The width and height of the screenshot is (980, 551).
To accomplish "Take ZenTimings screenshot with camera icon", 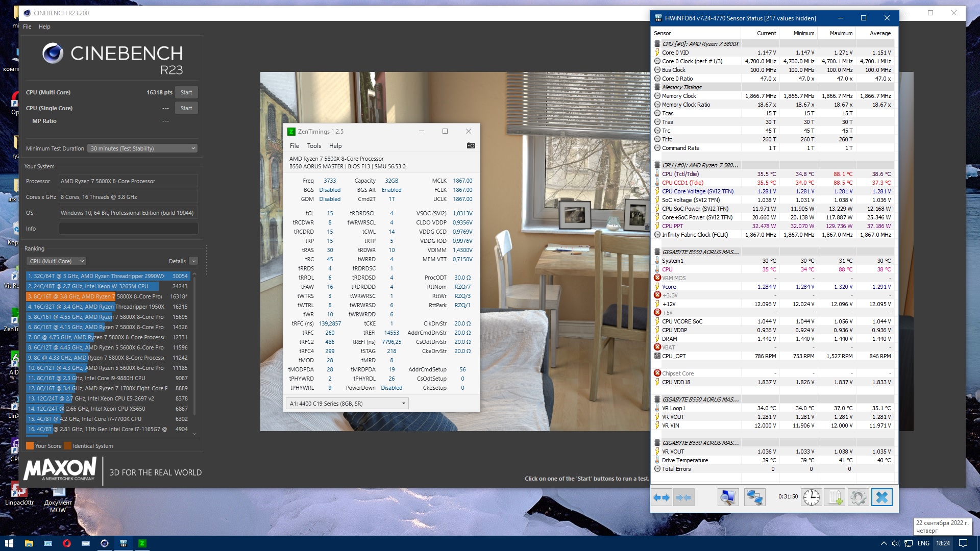I will pyautogui.click(x=471, y=146).
